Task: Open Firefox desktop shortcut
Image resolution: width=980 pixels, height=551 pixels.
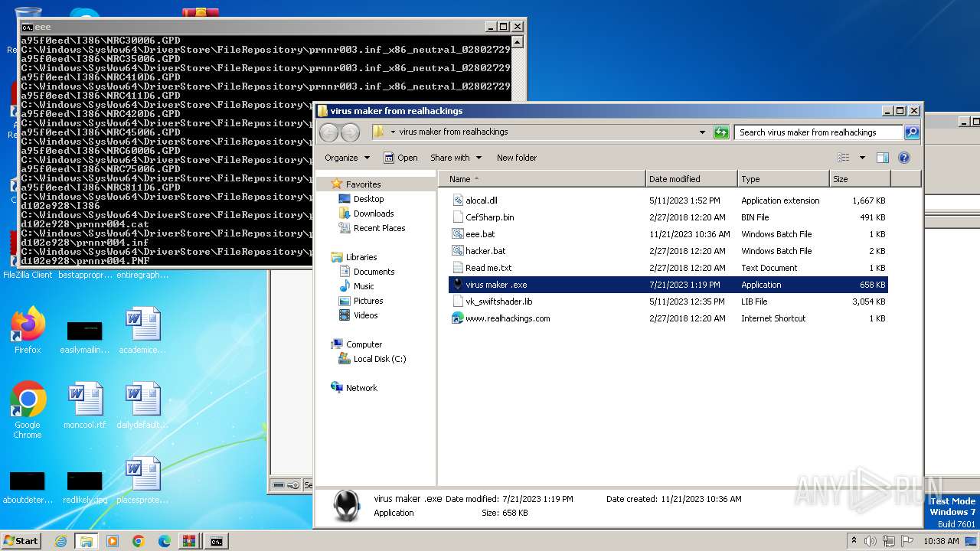Action: coord(28,331)
